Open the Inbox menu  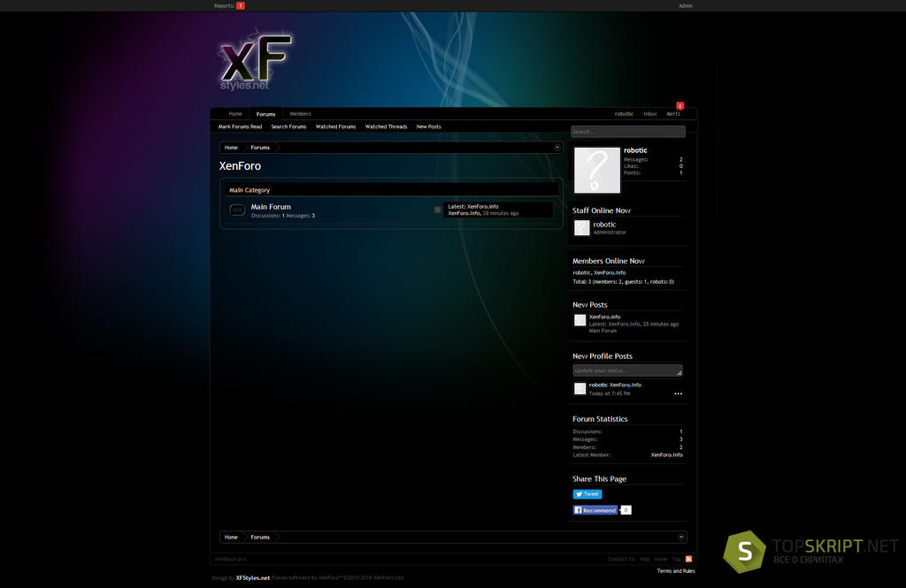pos(650,114)
